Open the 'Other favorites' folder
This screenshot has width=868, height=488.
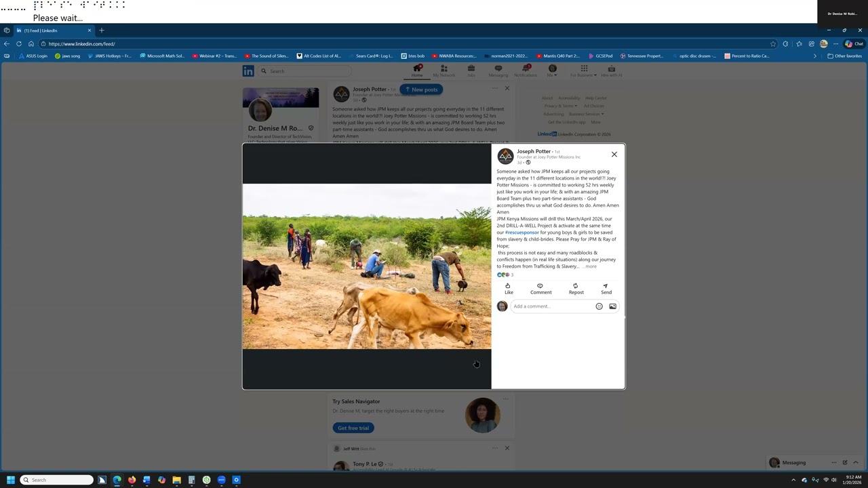845,56
